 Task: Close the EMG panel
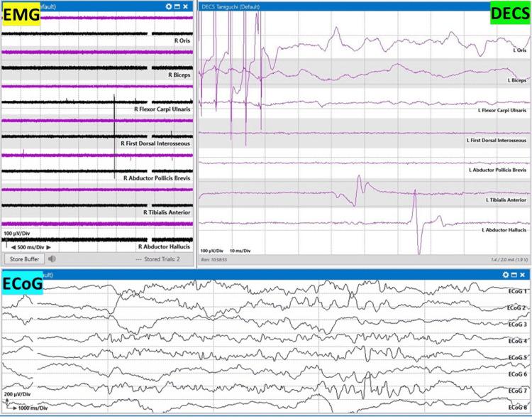186,6
